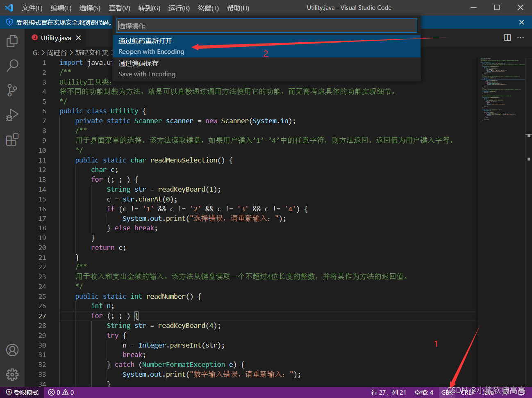Click 'return c;' statement on line 20

click(109, 247)
